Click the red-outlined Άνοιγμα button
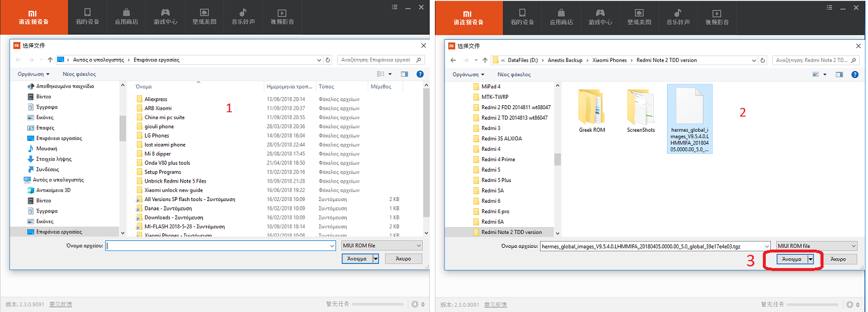868x312 pixels. [x=791, y=259]
